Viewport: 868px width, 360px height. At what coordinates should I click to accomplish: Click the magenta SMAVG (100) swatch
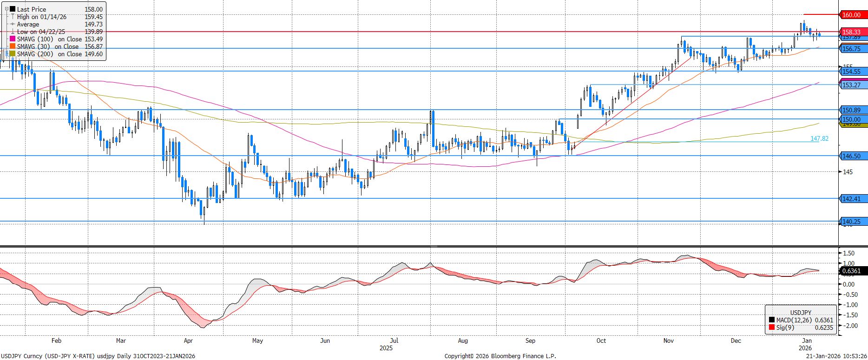tap(13, 39)
